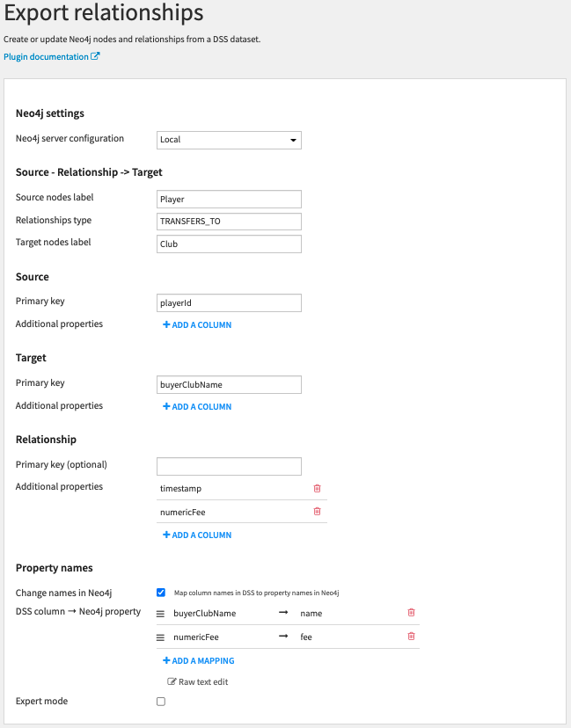Click external link icon beside Plugin documentation
Image resolution: width=571 pixels, height=728 pixels.
(x=96, y=56)
